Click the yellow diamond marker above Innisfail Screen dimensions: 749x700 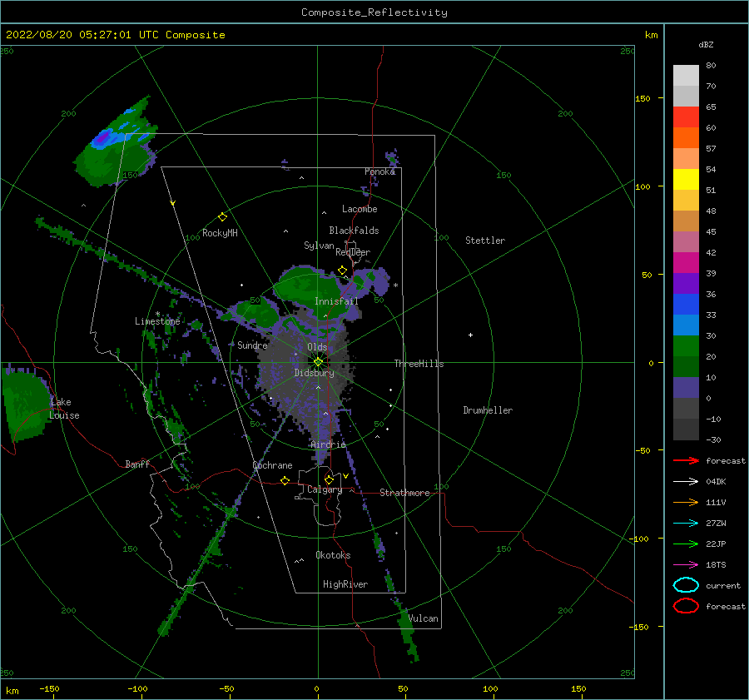click(343, 271)
